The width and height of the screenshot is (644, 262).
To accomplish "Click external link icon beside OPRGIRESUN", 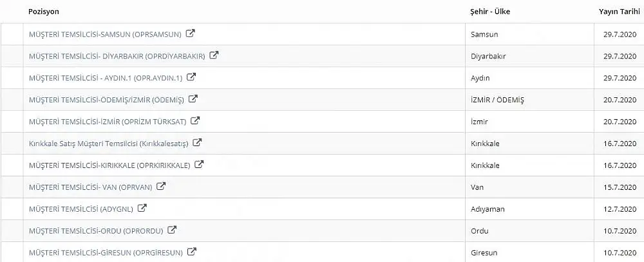I will pos(192,252).
